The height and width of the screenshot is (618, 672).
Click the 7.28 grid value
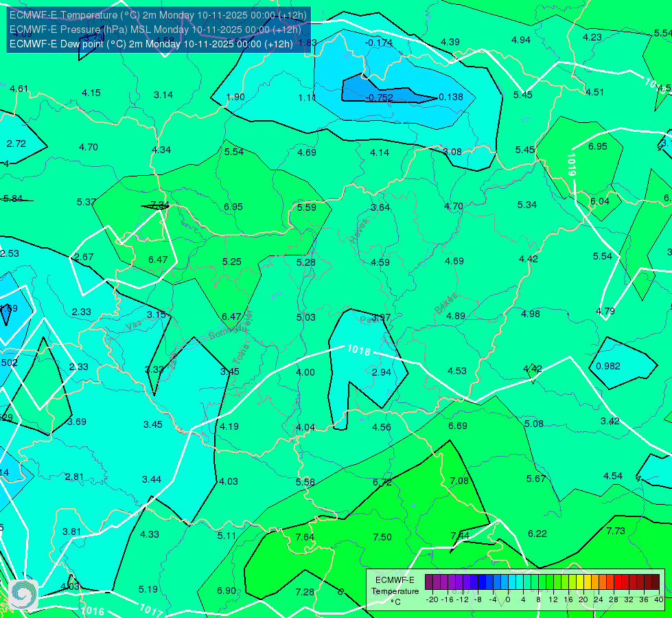pyautogui.click(x=305, y=592)
